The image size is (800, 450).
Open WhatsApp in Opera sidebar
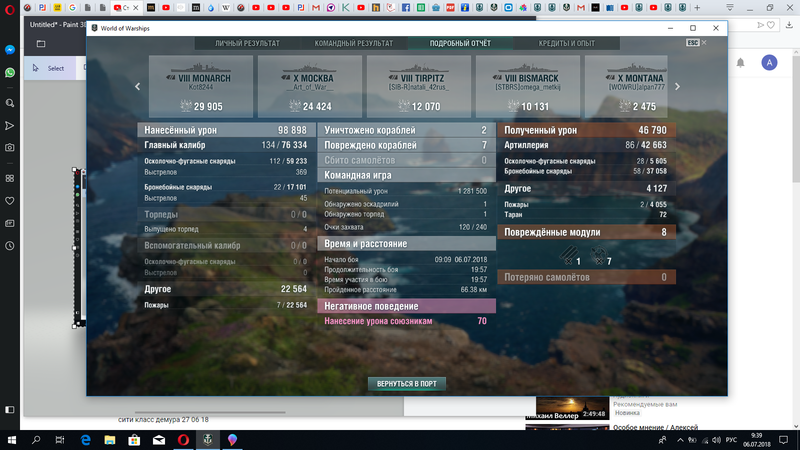pos(9,73)
